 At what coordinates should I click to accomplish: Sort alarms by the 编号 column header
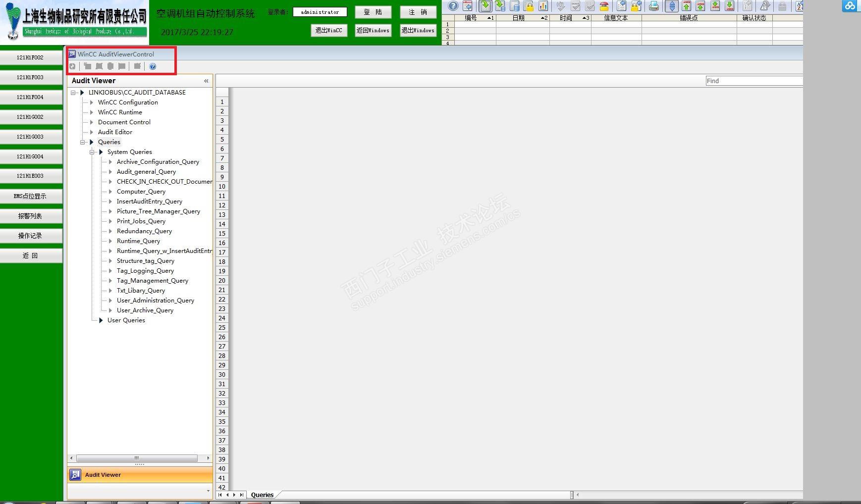(x=475, y=18)
